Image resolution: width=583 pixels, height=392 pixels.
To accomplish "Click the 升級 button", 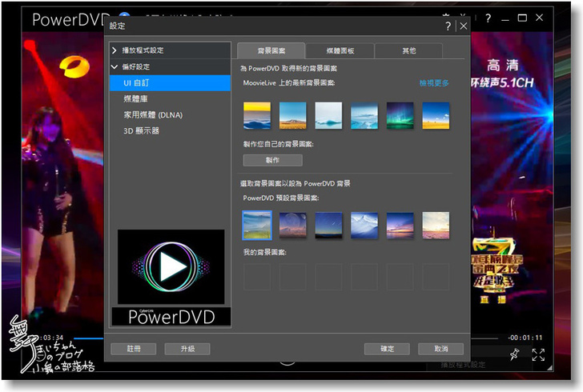I will pyautogui.click(x=187, y=349).
